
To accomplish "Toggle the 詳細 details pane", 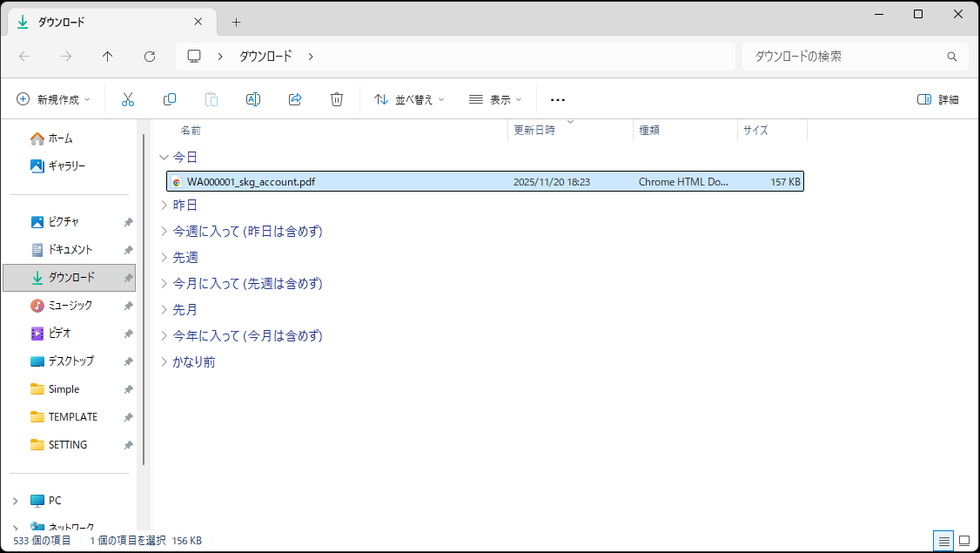I will [938, 99].
